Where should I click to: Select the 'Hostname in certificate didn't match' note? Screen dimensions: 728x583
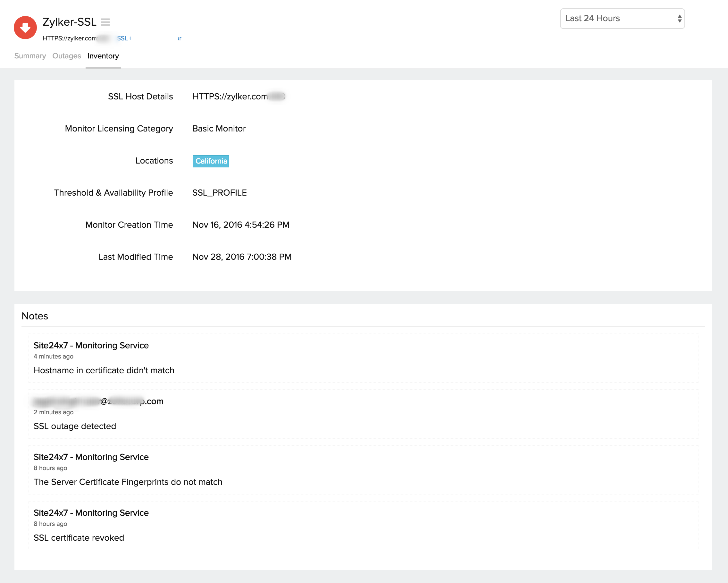[104, 370]
